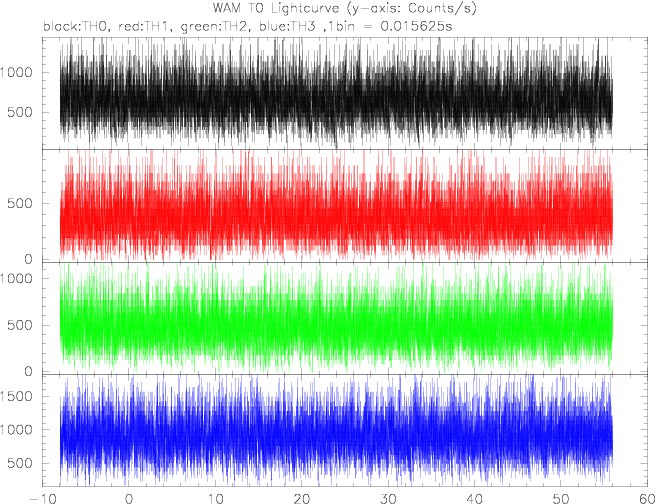Click the black TH0 lightcurve panel
Image resolution: width=656 pixels, height=504 pixels.
(345, 93)
